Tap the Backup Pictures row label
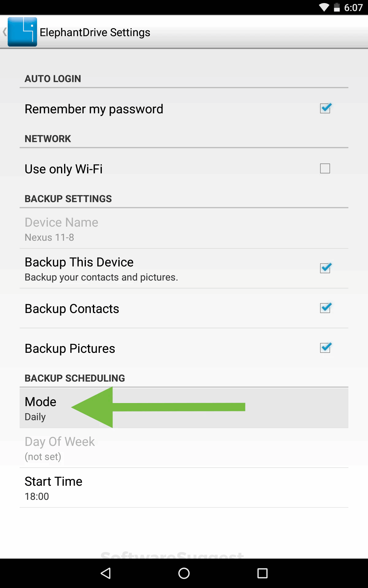This screenshot has height=588, width=368. point(70,349)
